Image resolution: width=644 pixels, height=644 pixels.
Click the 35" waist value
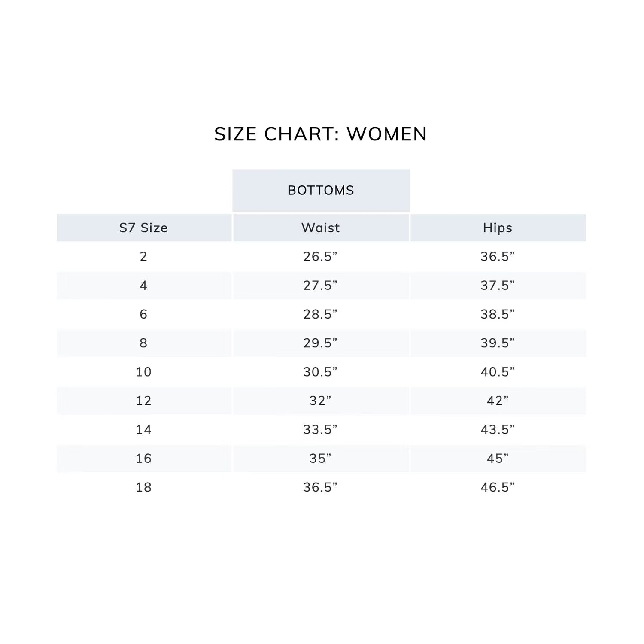pyautogui.click(x=320, y=458)
